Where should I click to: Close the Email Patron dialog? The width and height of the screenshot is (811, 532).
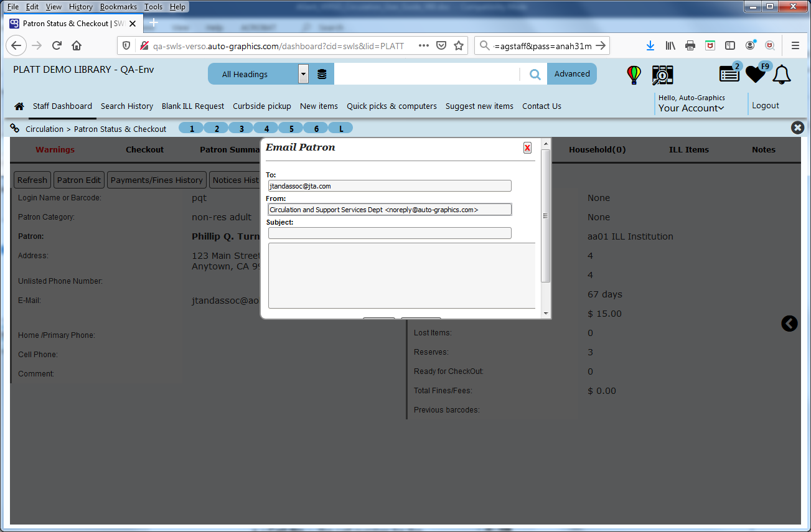(527, 147)
